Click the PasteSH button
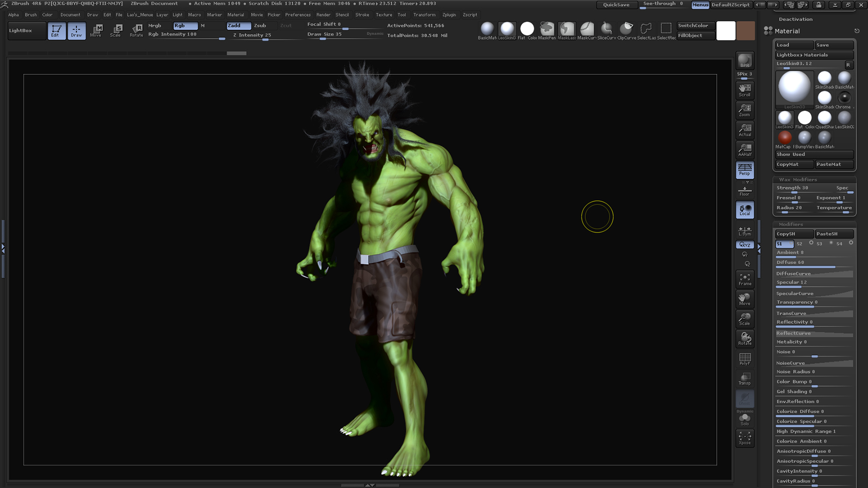The image size is (868, 488). coord(834,234)
